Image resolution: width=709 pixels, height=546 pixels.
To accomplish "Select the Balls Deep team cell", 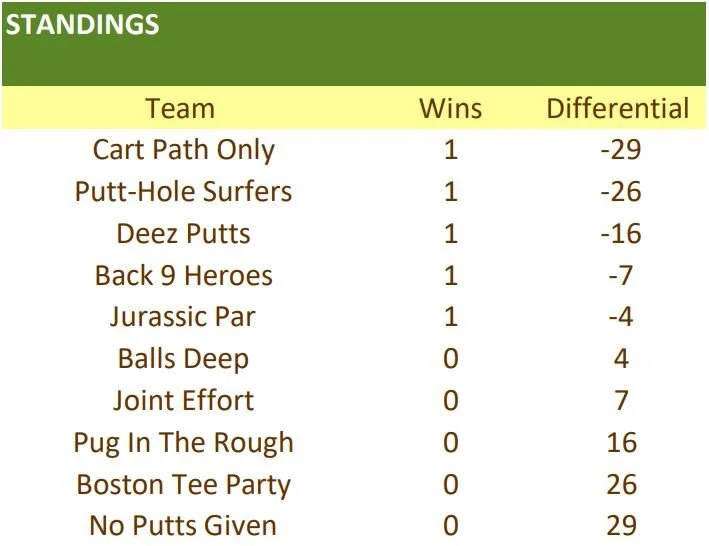I will tap(184, 359).
